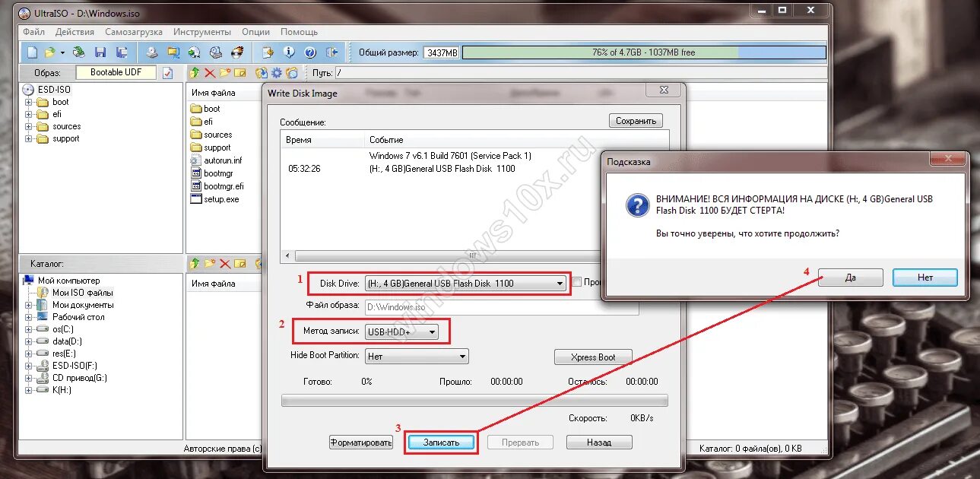
Task: Select setup.exe in the file list
Action: 221,199
